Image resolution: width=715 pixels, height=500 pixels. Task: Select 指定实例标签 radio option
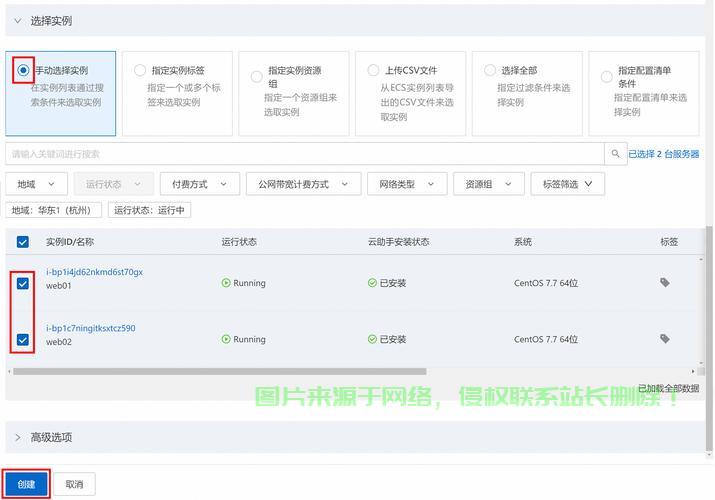click(140, 70)
